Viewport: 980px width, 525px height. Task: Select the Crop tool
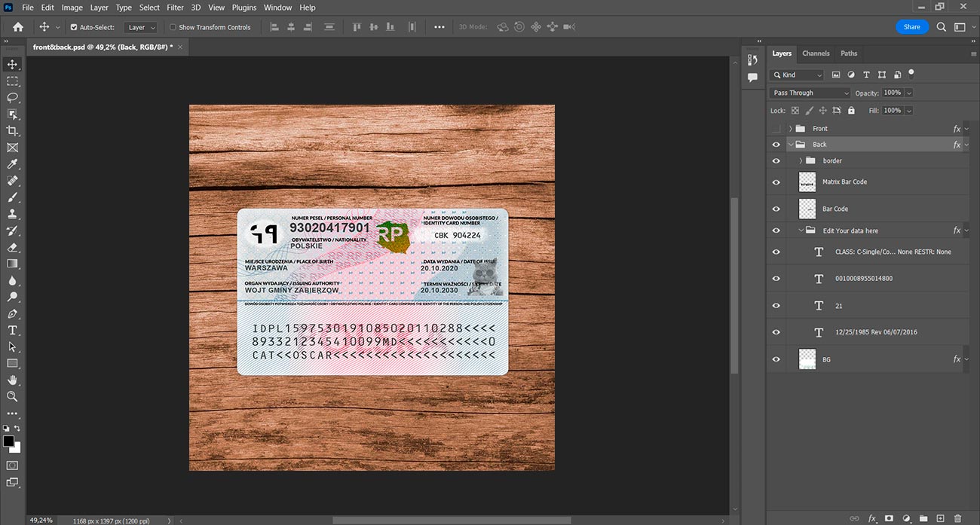12,131
